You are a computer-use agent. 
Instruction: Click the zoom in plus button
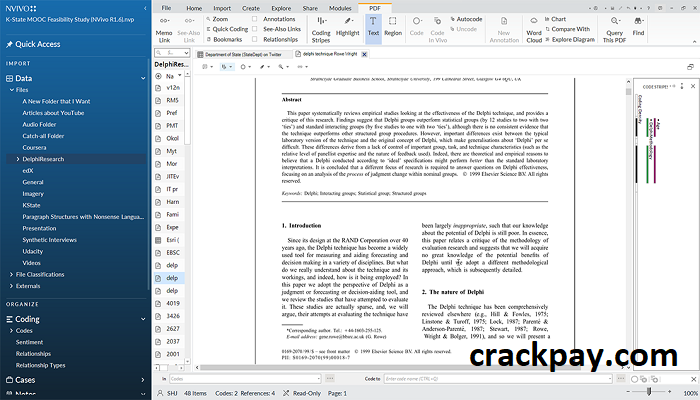click(669, 392)
